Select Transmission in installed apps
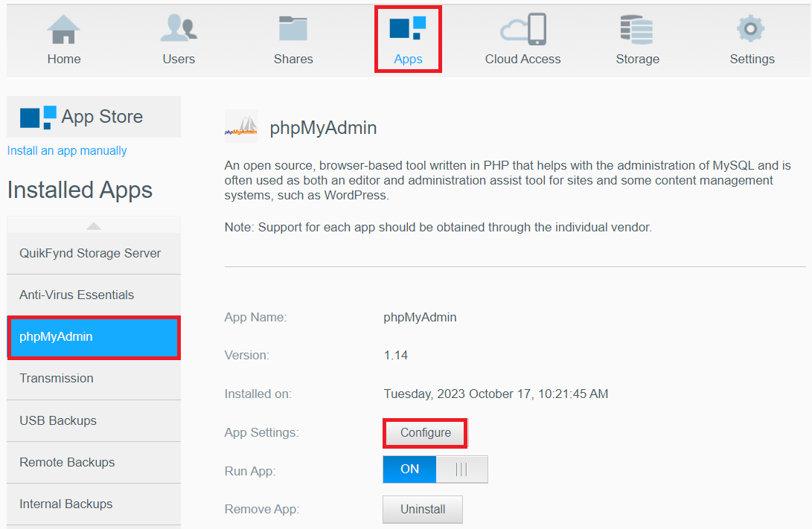 pyautogui.click(x=94, y=379)
